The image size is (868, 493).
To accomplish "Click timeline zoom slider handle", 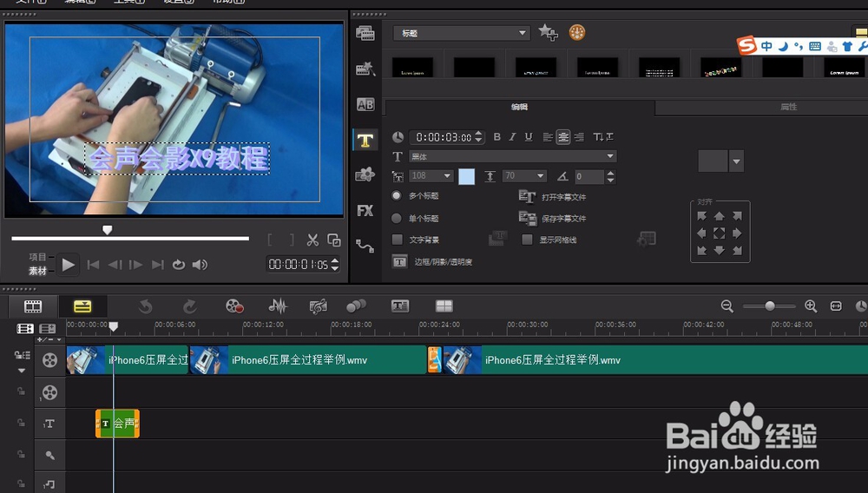I will point(769,306).
